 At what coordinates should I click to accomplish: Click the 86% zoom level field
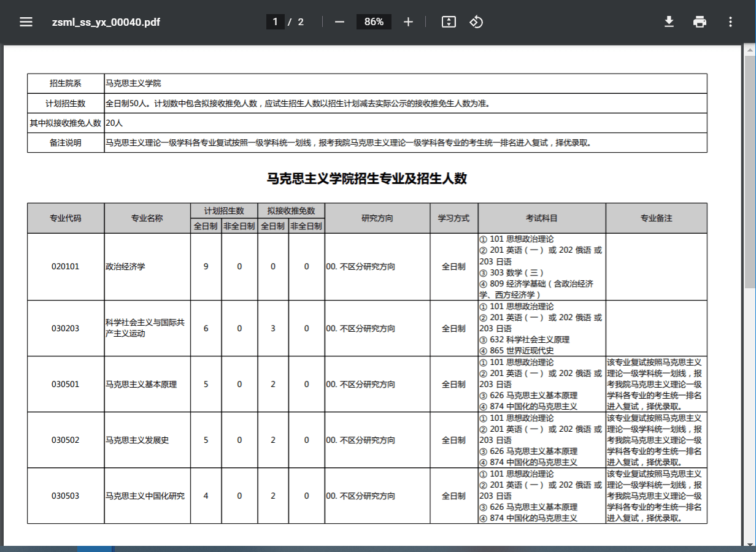click(x=374, y=22)
